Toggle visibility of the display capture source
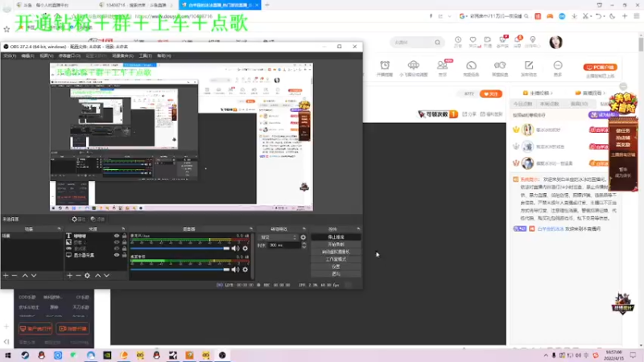The image size is (644, 362). (117, 255)
